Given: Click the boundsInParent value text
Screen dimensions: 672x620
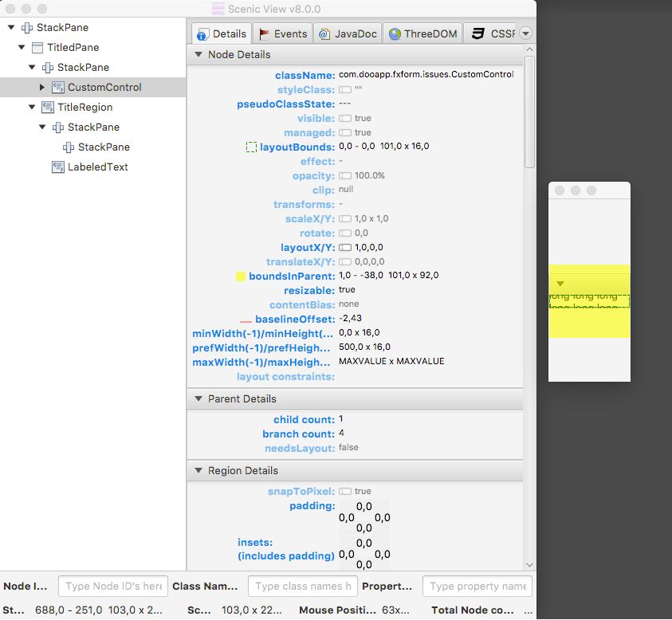Looking at the screenshot, I should (389, 276).
